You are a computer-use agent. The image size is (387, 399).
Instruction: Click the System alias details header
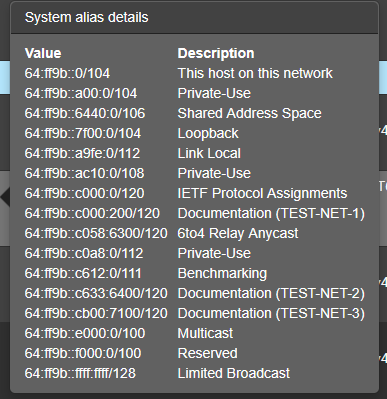pos(86,17)
